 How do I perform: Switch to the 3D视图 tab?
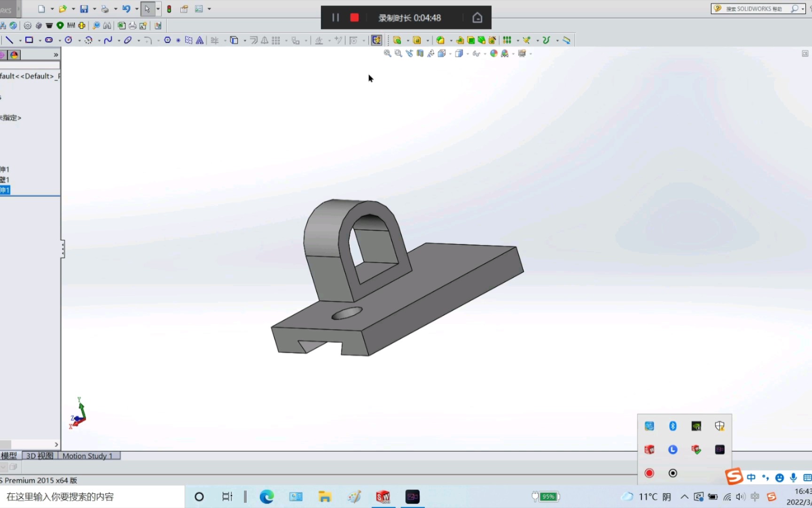pyautogui.click(x=39, y=456)
